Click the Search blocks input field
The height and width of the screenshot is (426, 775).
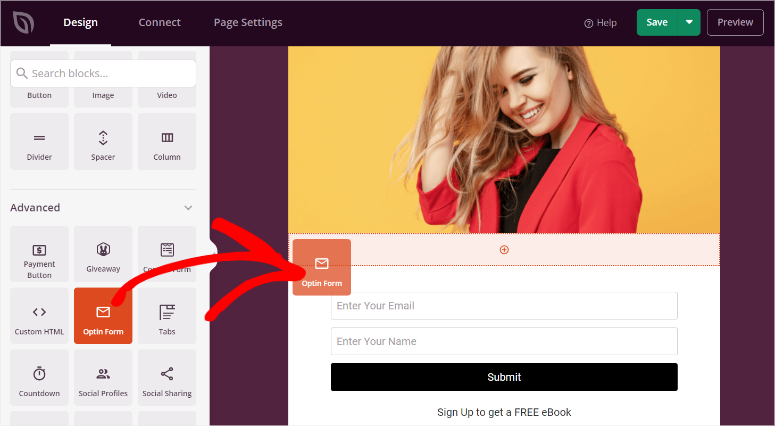[103, 73]
